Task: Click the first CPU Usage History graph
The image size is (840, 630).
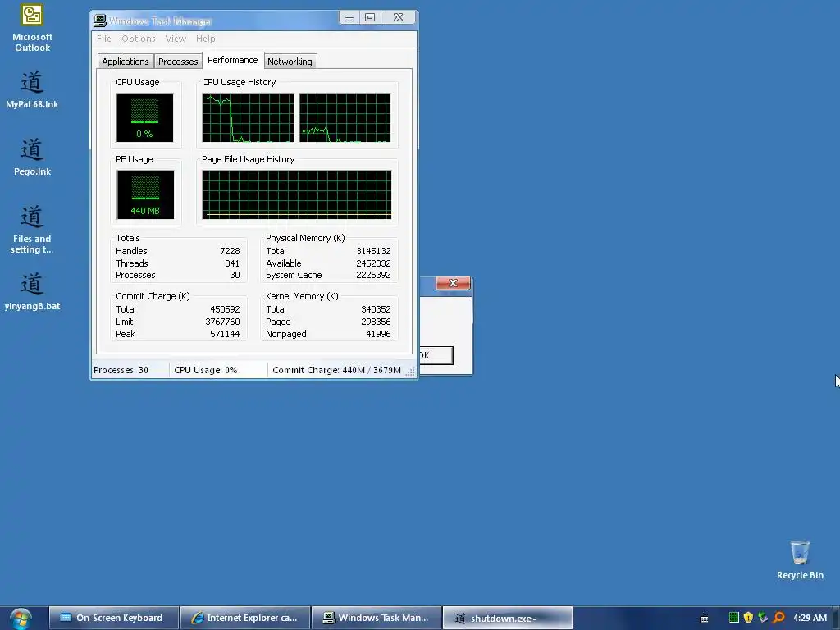Action: (248, 118)
